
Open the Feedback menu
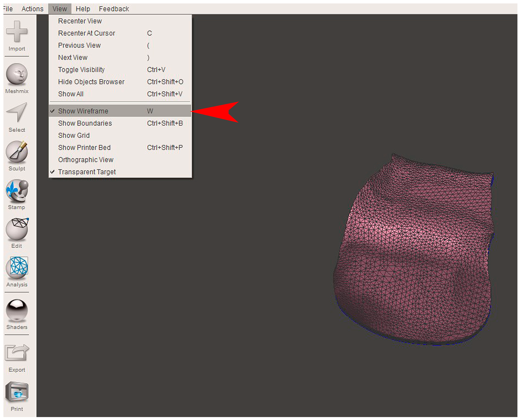[x=114, y=9]
